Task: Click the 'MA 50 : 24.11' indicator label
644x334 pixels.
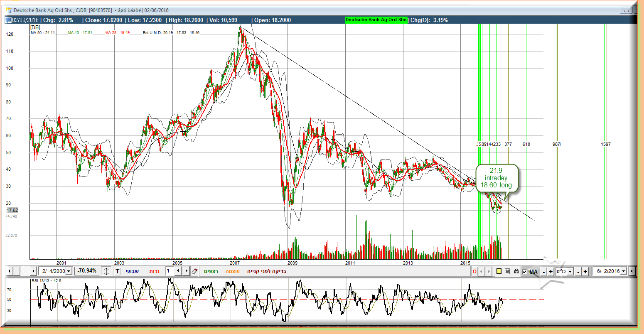Action: [42, 32]
